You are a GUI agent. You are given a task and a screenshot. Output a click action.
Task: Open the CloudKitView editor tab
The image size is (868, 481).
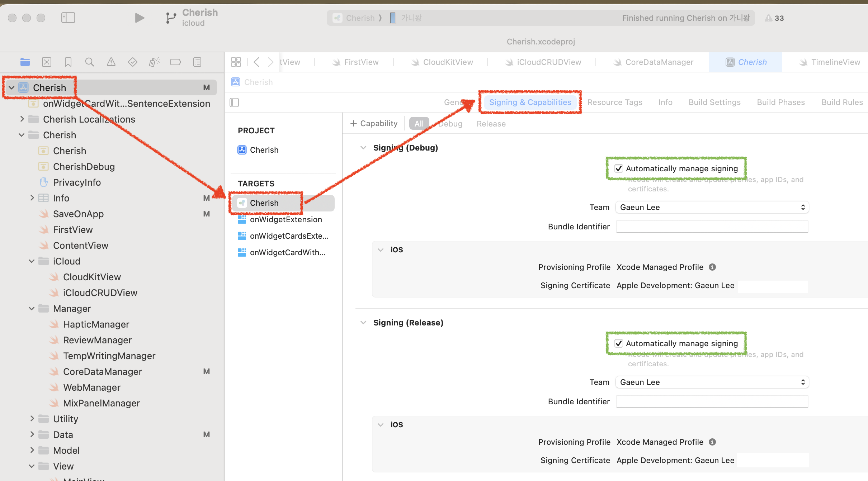442,62
